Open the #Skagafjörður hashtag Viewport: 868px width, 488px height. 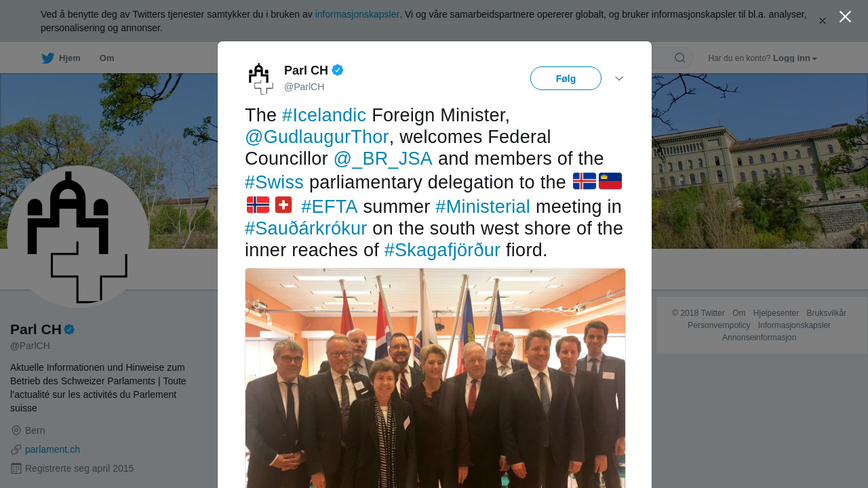[442, 250]
